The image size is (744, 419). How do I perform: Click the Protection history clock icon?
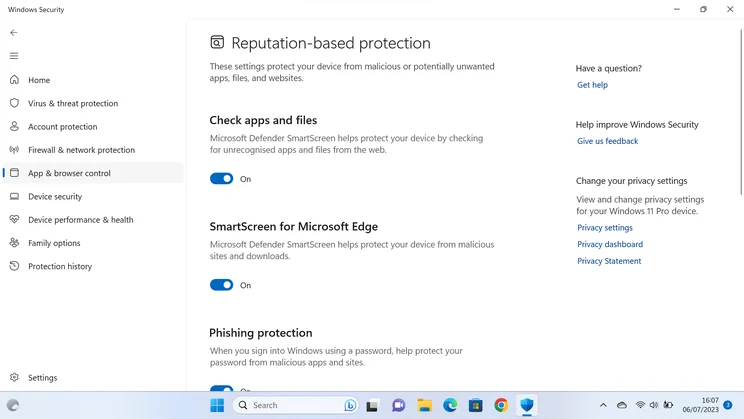coord(14,266)
